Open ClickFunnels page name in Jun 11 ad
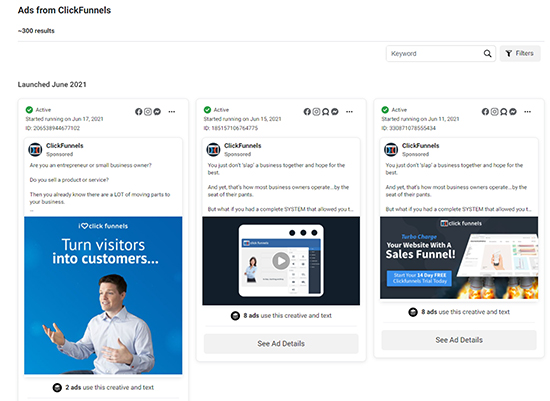The height and width of the screenshot is (401, 550). tap(420, 146)
